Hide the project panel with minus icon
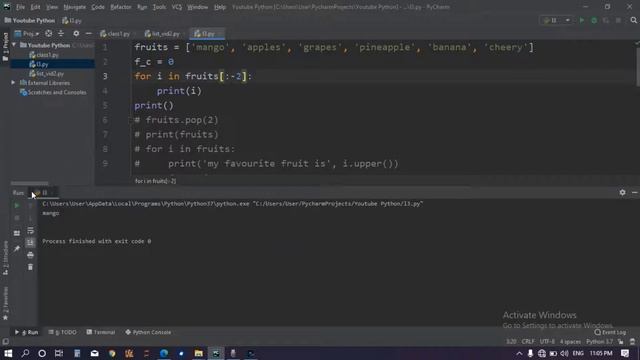Image resolution: width=640 pixels, height=360 pixels. (89, 33)
